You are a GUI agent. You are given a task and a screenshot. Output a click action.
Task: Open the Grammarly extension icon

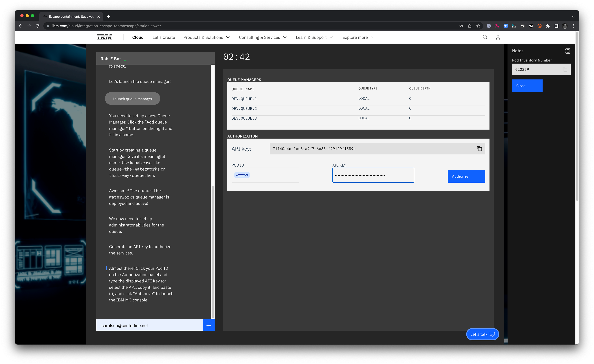point(489,26)
